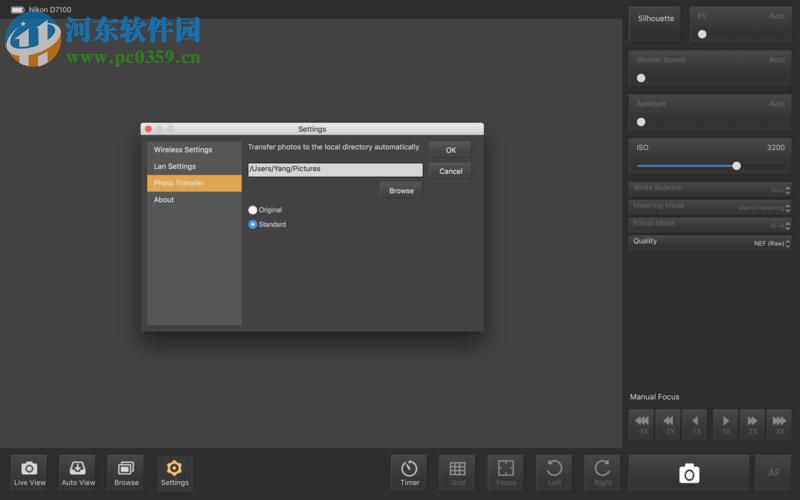Step manual focus back -2X

click(668, 424)
